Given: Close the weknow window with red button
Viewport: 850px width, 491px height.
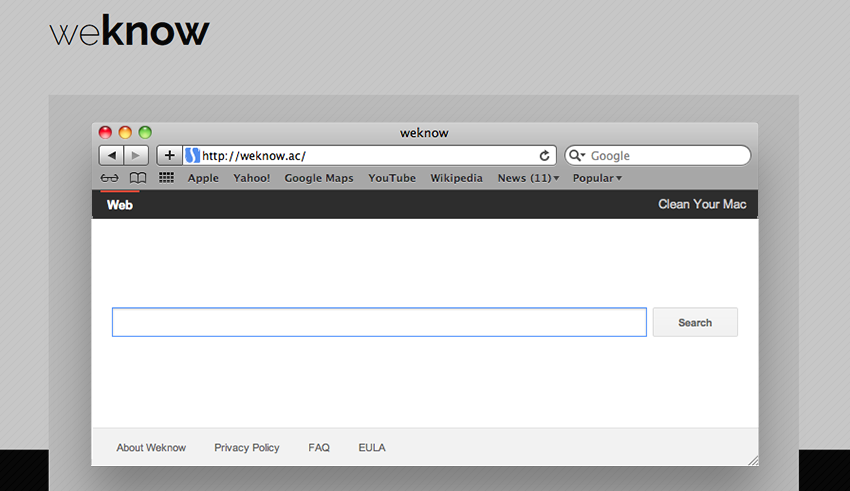Looking at the screenshot, I should pos(105,132).
